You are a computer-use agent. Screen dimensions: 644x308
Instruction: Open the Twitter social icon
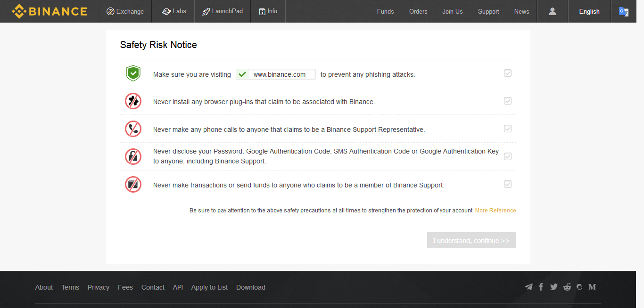(x=553, y=287)
